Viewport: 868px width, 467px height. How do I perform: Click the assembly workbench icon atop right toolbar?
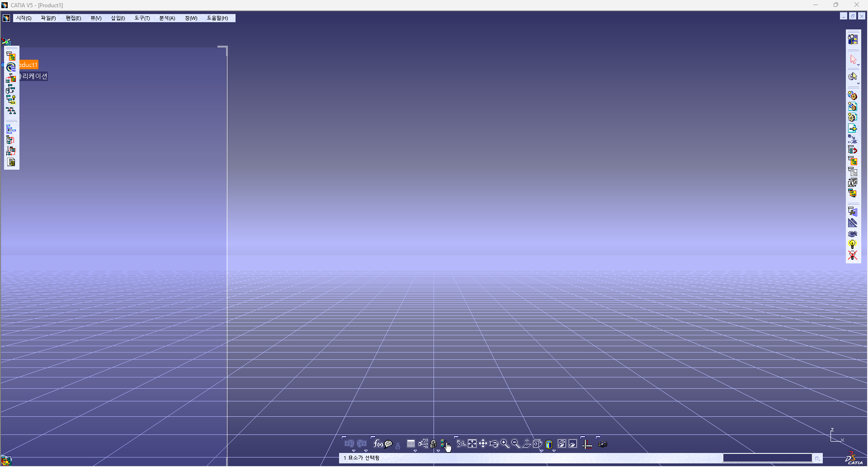853,39
